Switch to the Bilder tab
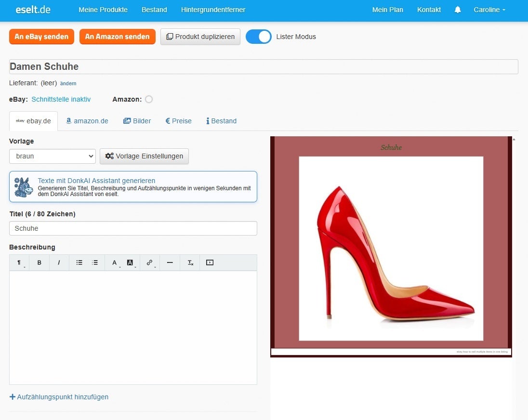Image resolution: width=528 pixels, height=420 pixels. coord(137,121)
